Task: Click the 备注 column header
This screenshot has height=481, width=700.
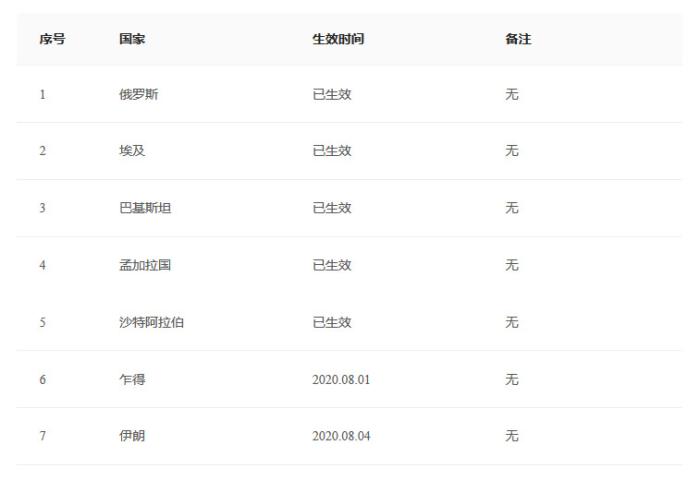Action: coord(518,39)
